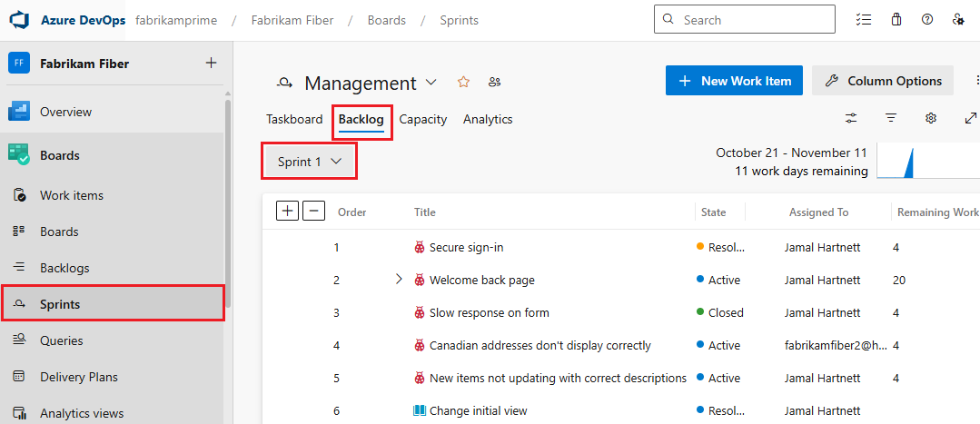
Task: Click the Sprints breadcrumb link
Action: coord(459,20)
